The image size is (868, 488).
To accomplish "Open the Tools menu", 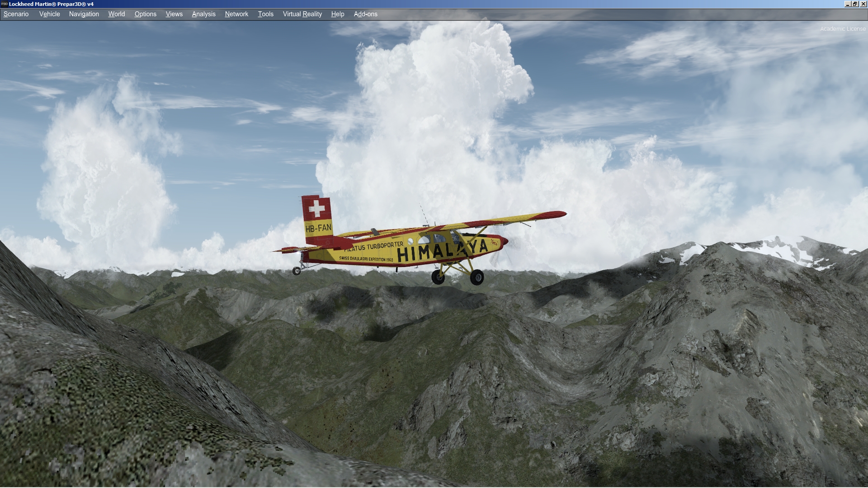I will [x=265, y=14].
